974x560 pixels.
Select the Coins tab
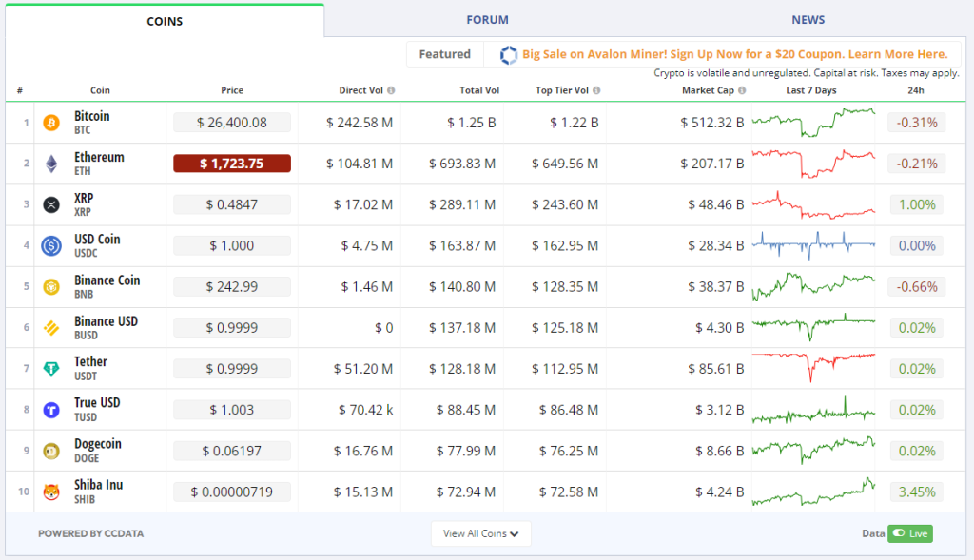[x=165, y=21]
